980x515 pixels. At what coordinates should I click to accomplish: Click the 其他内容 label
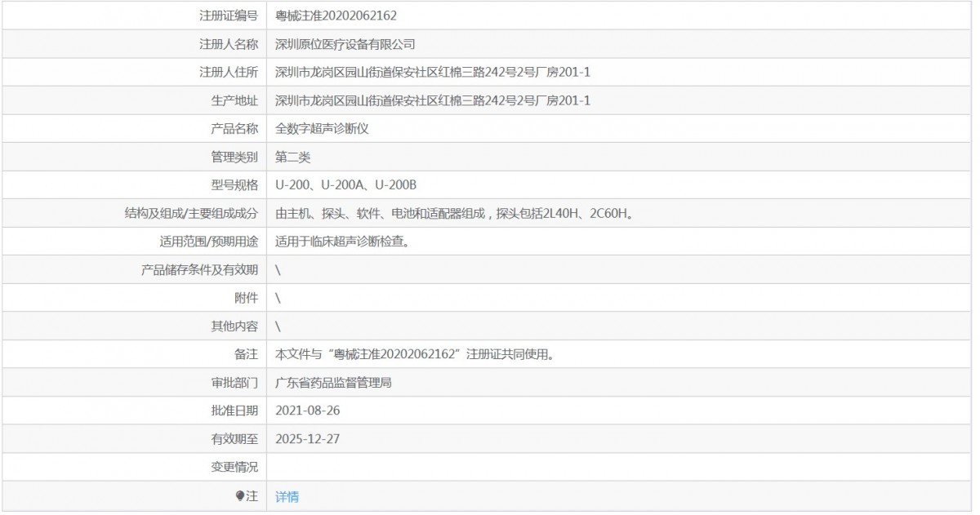click(234, 326)
